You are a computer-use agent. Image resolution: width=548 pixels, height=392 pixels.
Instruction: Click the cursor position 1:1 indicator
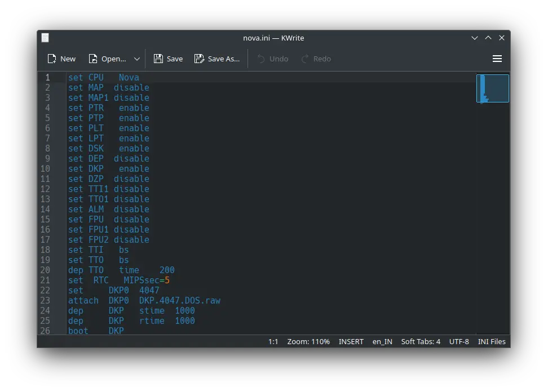273,341
